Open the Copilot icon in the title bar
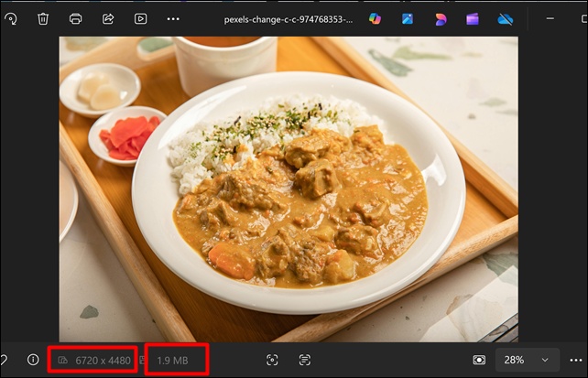Viewport: 588px width, 378px height. pos(374,18)
